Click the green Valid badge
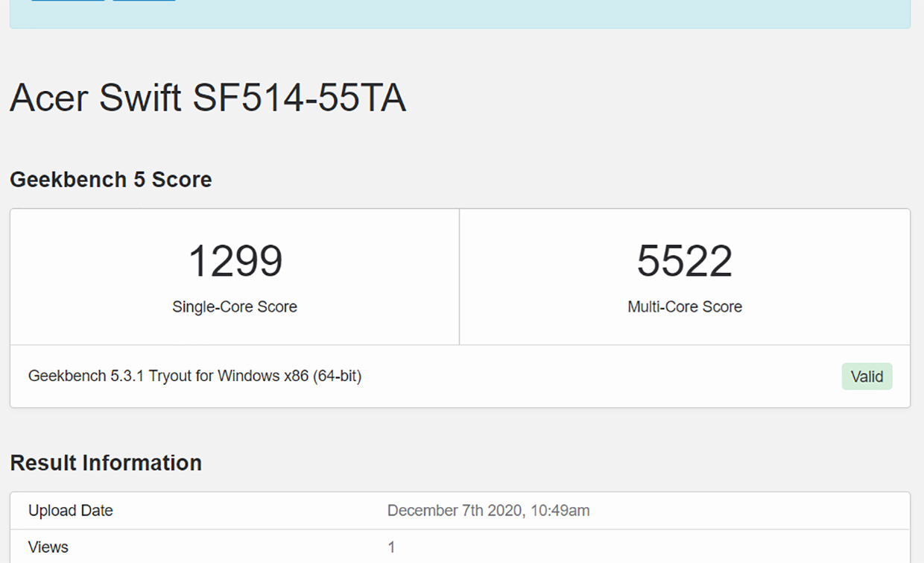The height and width of the screenshot is (563, 924). click(867, 377)
